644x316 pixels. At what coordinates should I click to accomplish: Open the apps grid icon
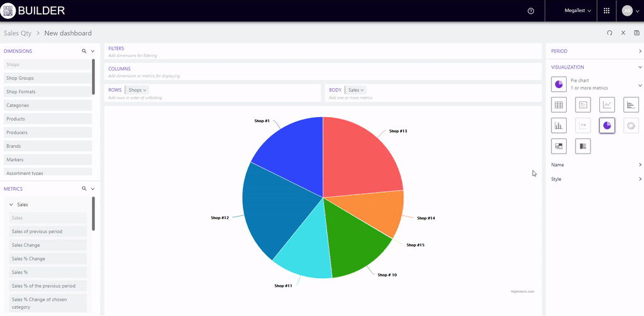(606, 11)
